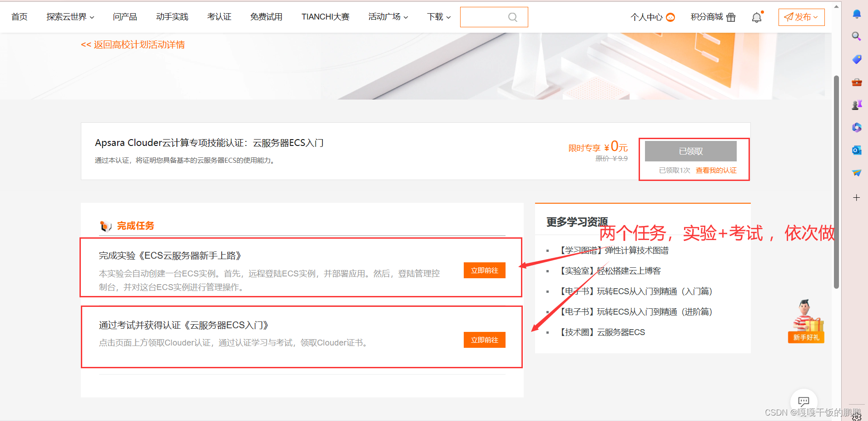
Task: Open the paper plane Drop sidebar icon
Action: pyautogui.click(x=857, y=173)
